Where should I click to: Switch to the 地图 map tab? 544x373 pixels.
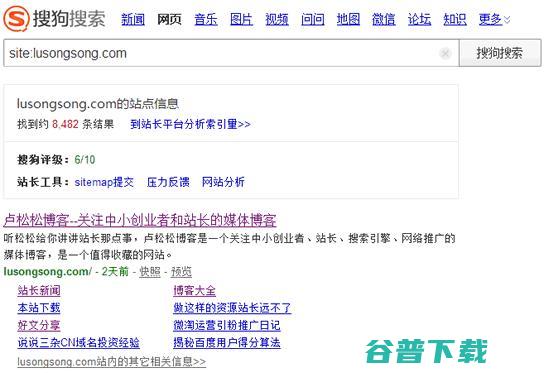coord(348,19)
